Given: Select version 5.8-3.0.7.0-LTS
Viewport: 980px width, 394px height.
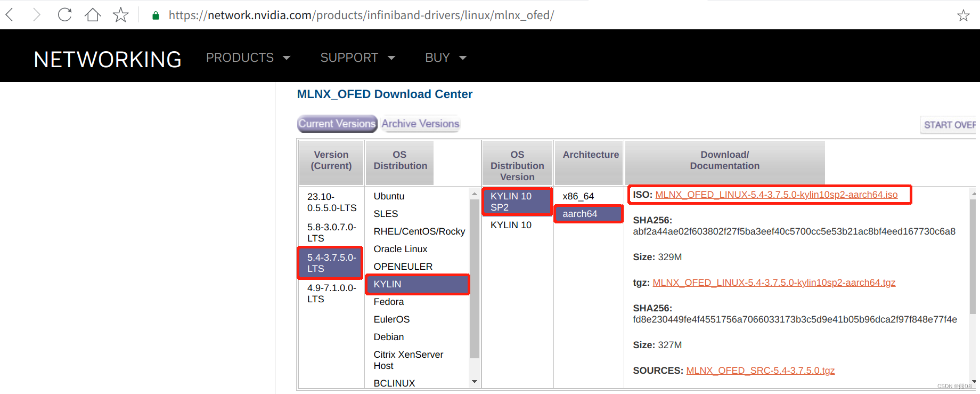Looking at the screenshot, I should point(331,232).
